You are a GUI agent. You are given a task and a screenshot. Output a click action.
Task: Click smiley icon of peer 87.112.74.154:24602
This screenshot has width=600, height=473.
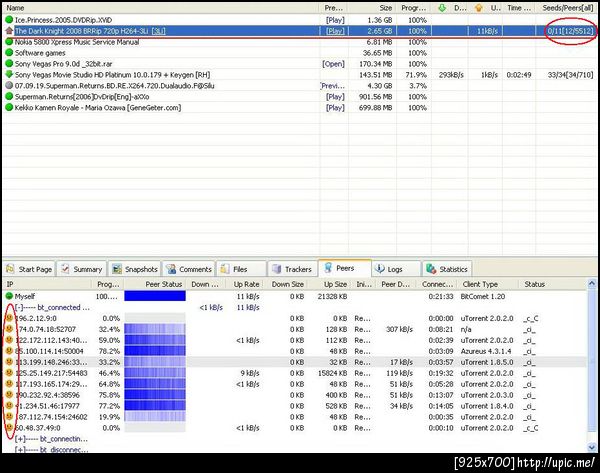pyautogui.click(x=9, y=416)
